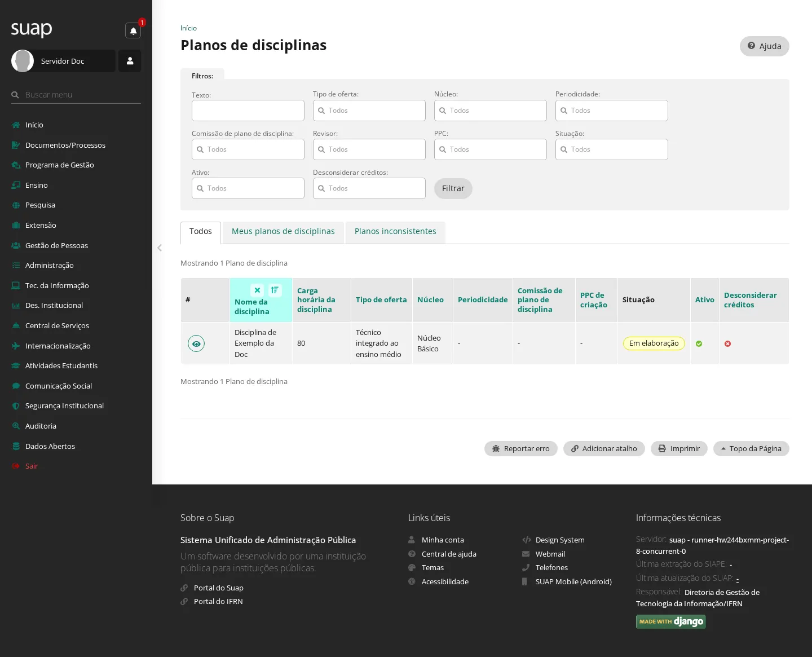Screen dimensions: 812x657
Task: Click the Ajuda help button
Action: [765, 46]
